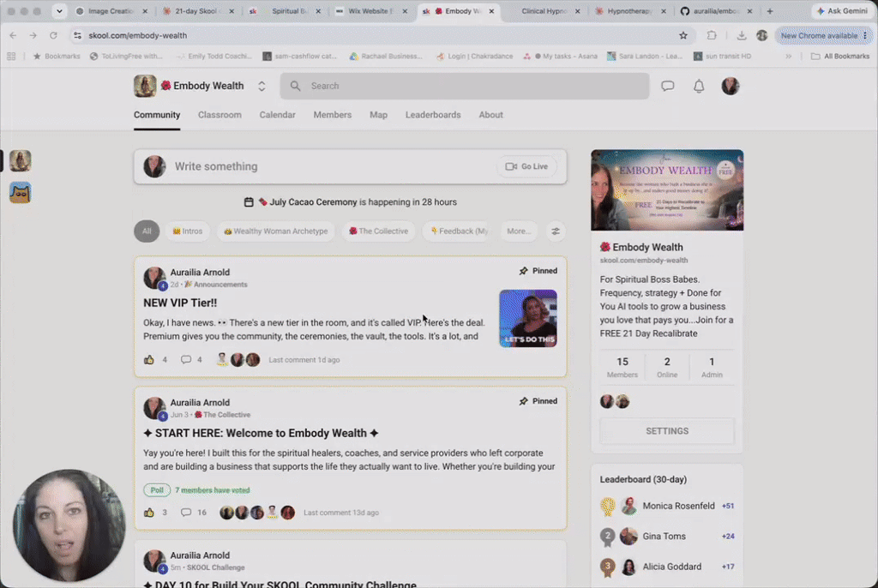The image size is (878, 588).
Task: Open Chrome extensions puzzle icon
Action: point(712,35)
